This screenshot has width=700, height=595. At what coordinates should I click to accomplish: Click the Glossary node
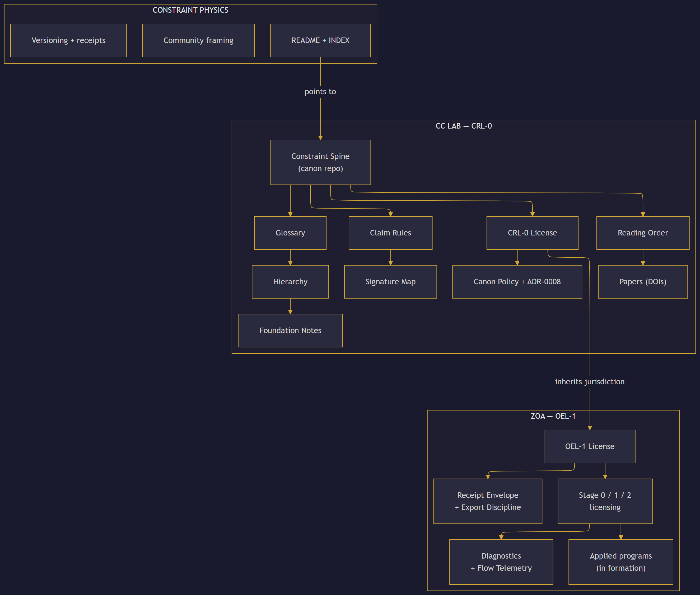[x=290, y=233]
